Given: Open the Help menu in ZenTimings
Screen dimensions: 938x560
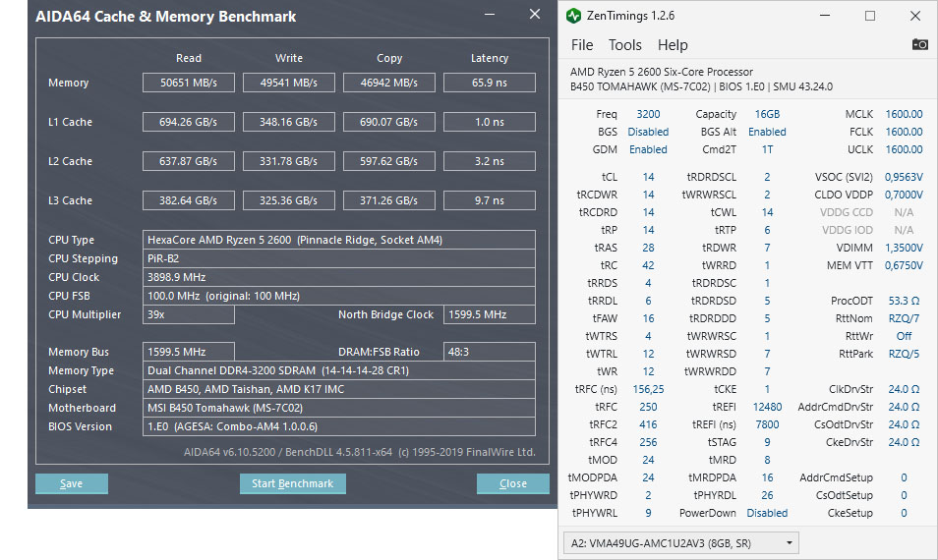Looking at the screenshot, I should [x=673, y=45].
